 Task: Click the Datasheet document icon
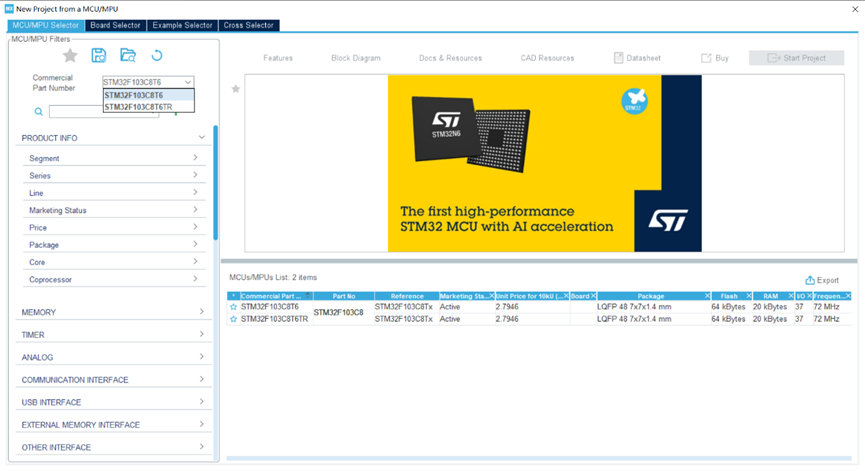[x=618, y=58]
